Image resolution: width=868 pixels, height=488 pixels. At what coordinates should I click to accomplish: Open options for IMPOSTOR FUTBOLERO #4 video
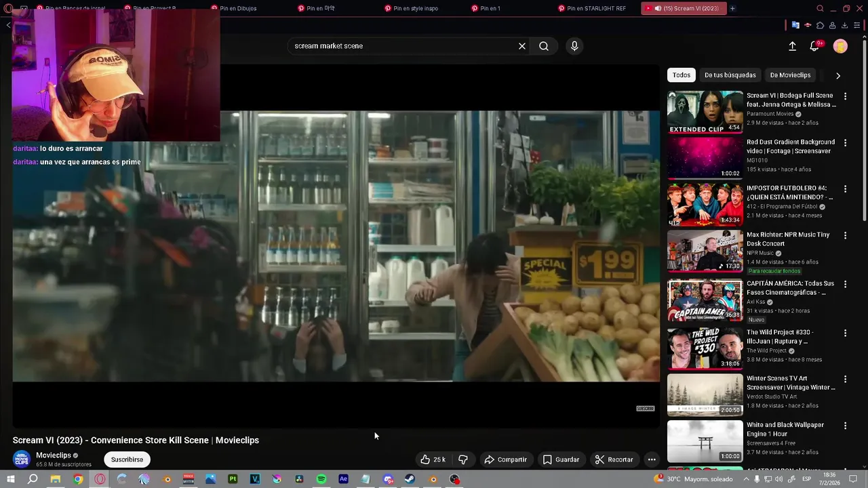pyautogui.click(x=845, y=188)
